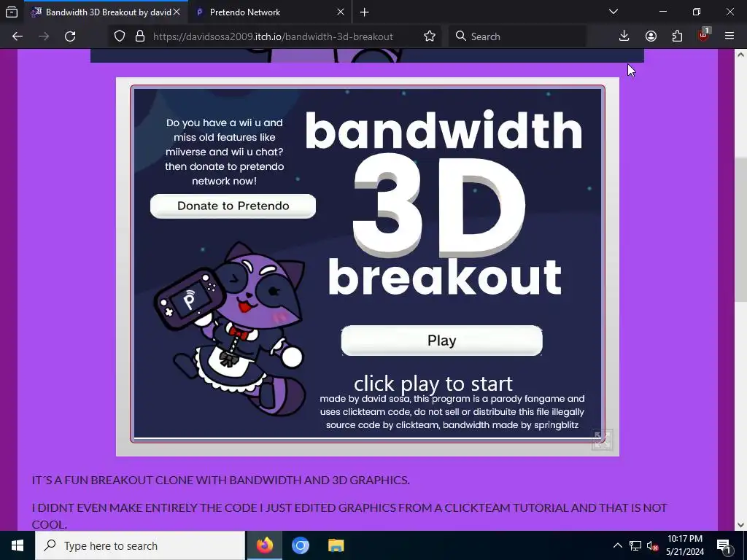Close the Pretendo Network tab
The image size is (747, 560).
click(341, 12)
